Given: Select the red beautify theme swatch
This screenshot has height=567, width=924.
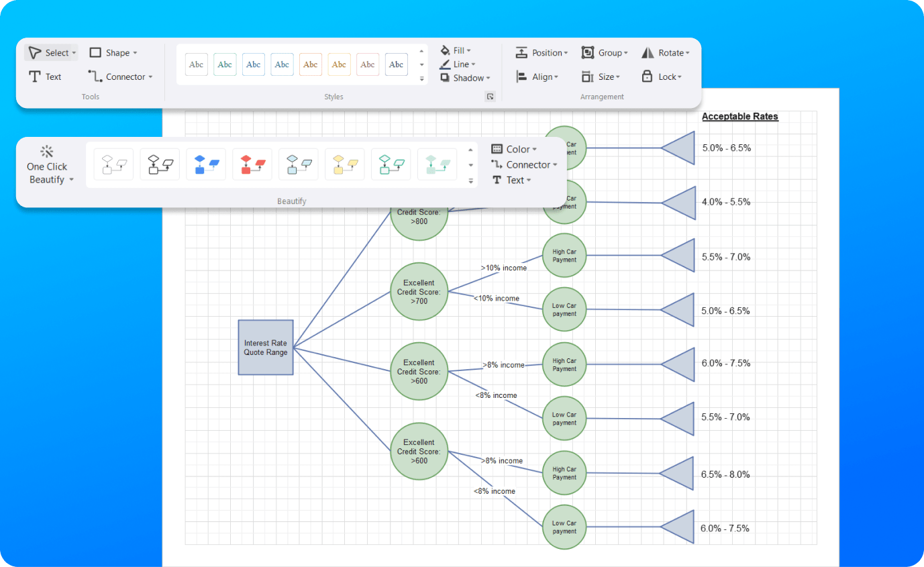Looking at the screenshot, I should [252, 164].
